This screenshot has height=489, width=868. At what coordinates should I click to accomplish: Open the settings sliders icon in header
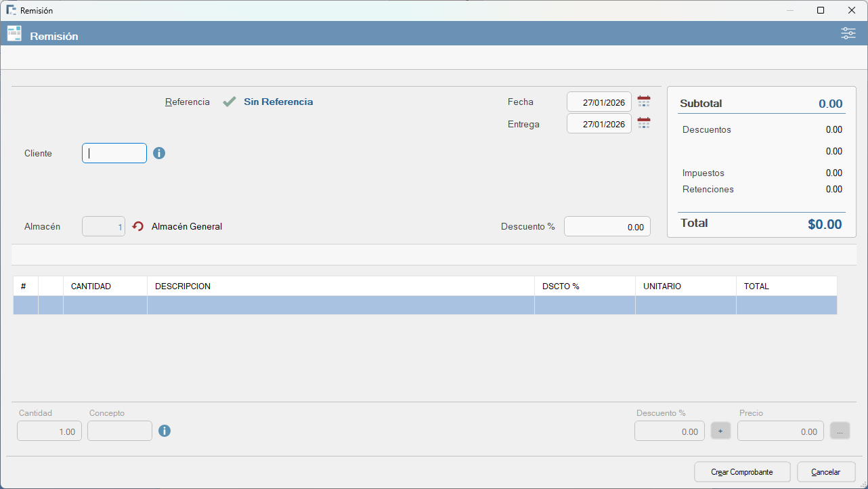848,33
